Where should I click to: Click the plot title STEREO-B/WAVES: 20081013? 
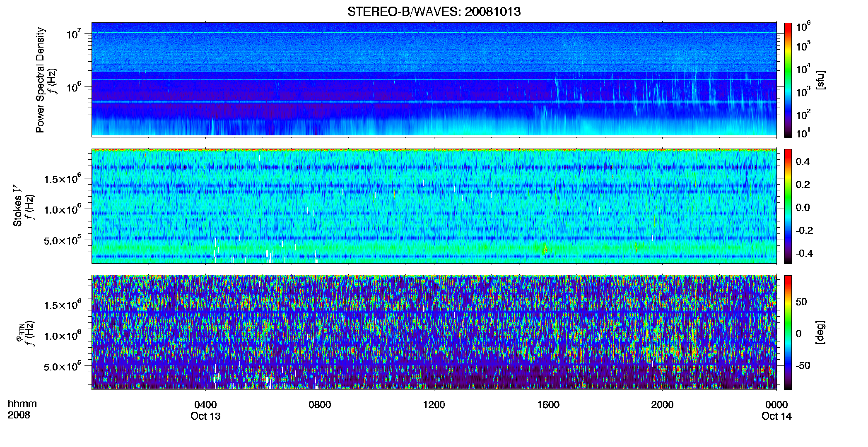click(x=434, y=12)
